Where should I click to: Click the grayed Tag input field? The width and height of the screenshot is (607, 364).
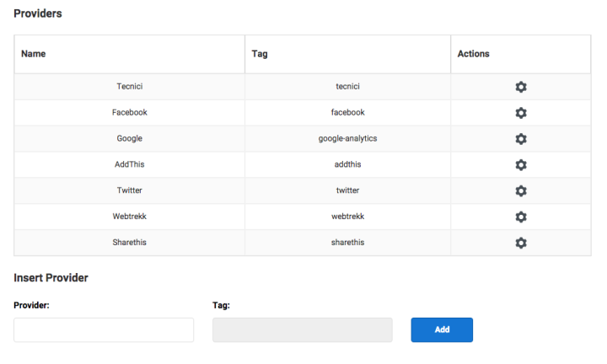(303, 329)
